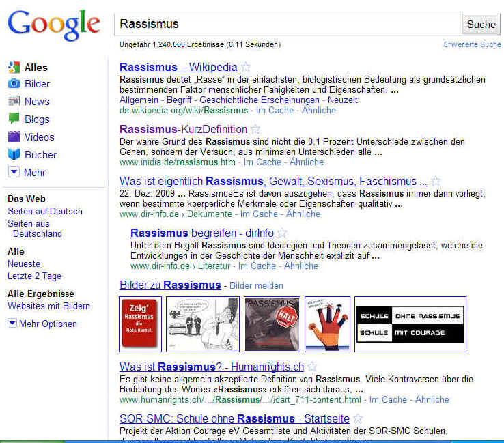504x443 pixels.
Task: Open the colorful hand image thumbnail
Action: [327, 324]
